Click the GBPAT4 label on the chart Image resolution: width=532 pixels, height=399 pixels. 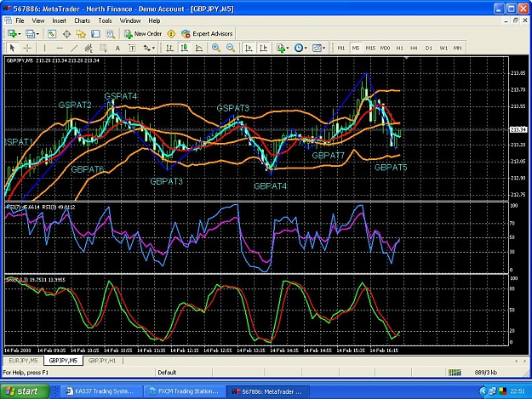coord(270,186)
